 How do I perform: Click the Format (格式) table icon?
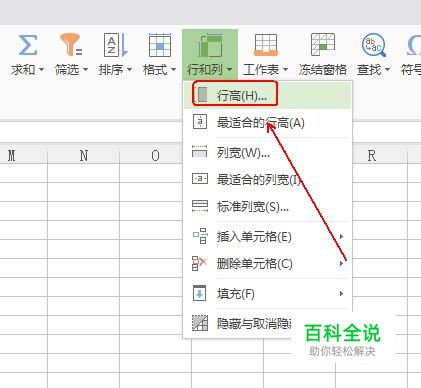click(x=159, y=45)
